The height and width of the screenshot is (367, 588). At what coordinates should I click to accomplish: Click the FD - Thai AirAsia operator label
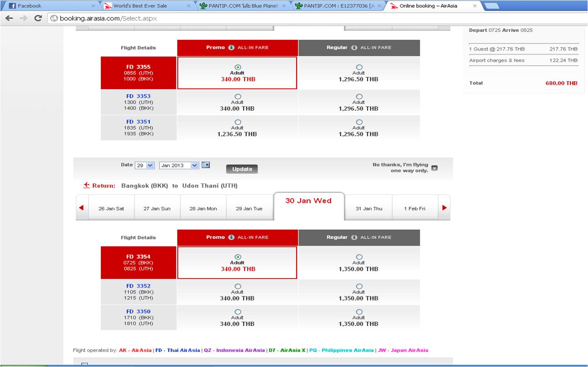click(178, 350)
